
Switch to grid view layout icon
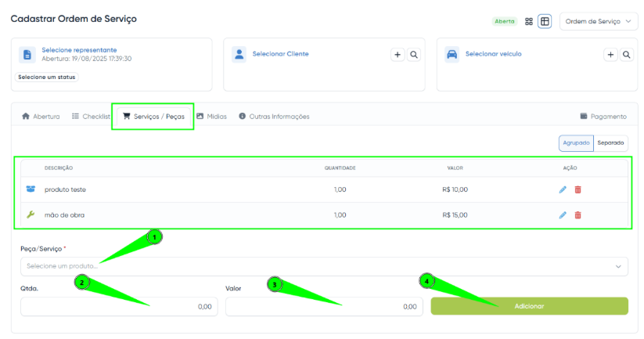[x=529, y=21]
